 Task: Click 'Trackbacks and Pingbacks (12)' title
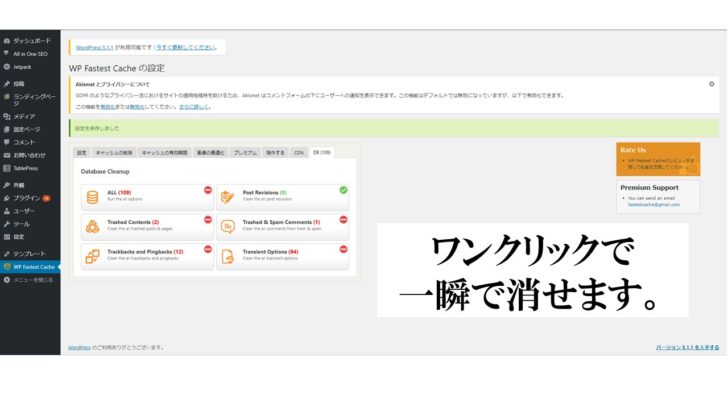tap(145, 252)
